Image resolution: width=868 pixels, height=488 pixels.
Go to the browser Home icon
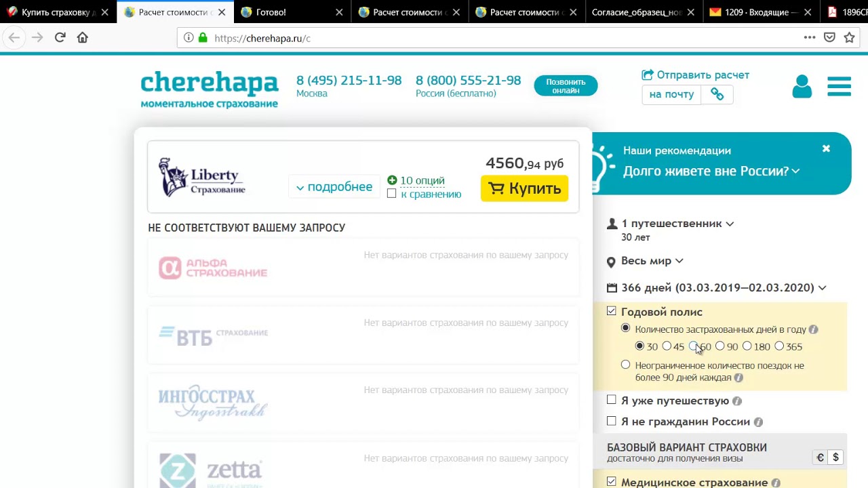pyautogui.click(x=82, y=38)
